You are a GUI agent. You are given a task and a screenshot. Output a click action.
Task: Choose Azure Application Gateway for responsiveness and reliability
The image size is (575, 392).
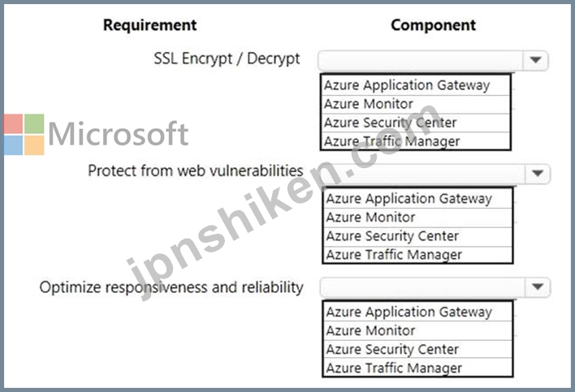417,312
